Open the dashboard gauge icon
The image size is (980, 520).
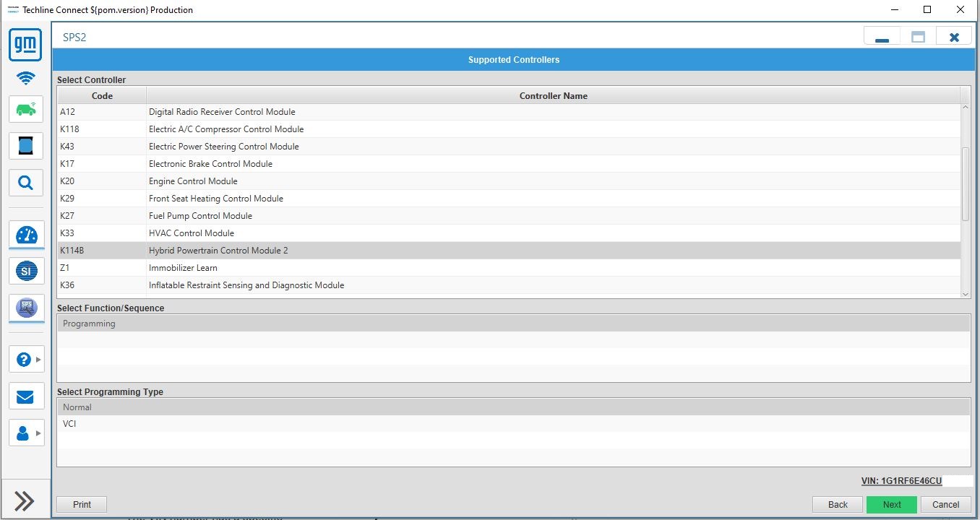[x=26, y=235]
